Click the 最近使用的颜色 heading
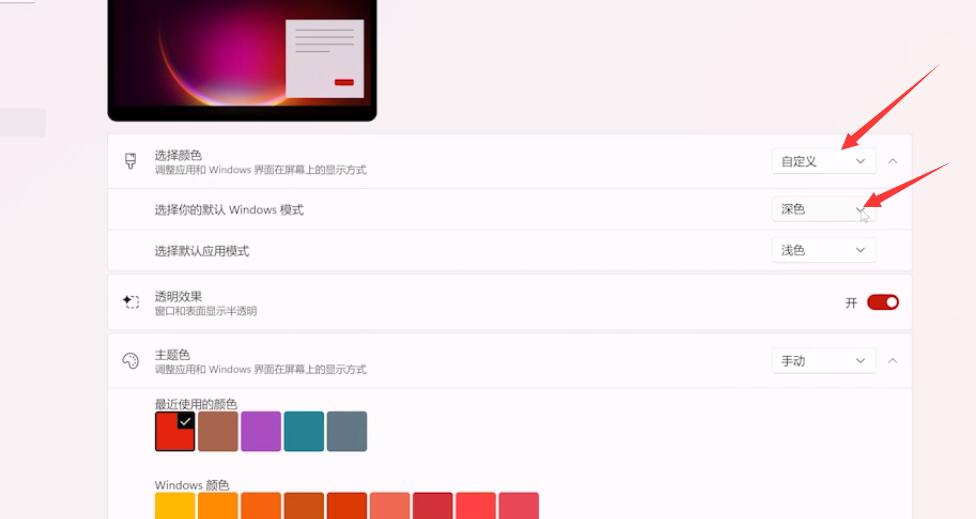The image size is (976, 519). click(196, 404)
